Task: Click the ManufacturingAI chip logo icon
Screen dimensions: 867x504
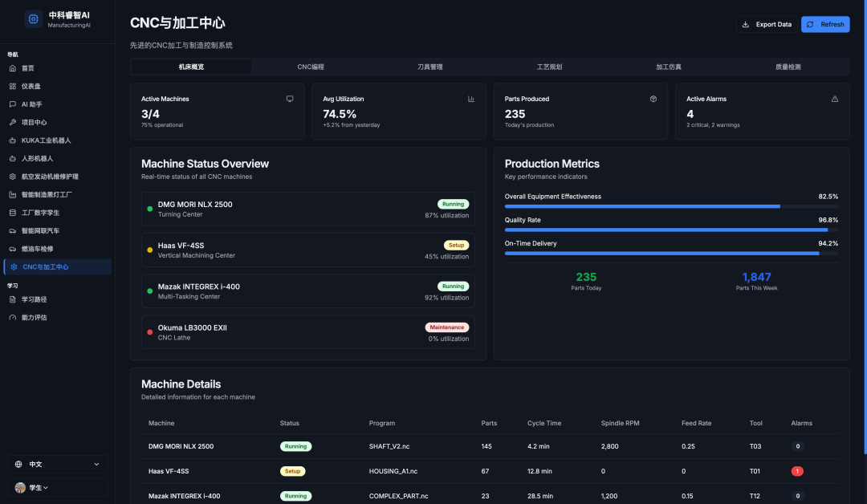Action: coord(33,19)
